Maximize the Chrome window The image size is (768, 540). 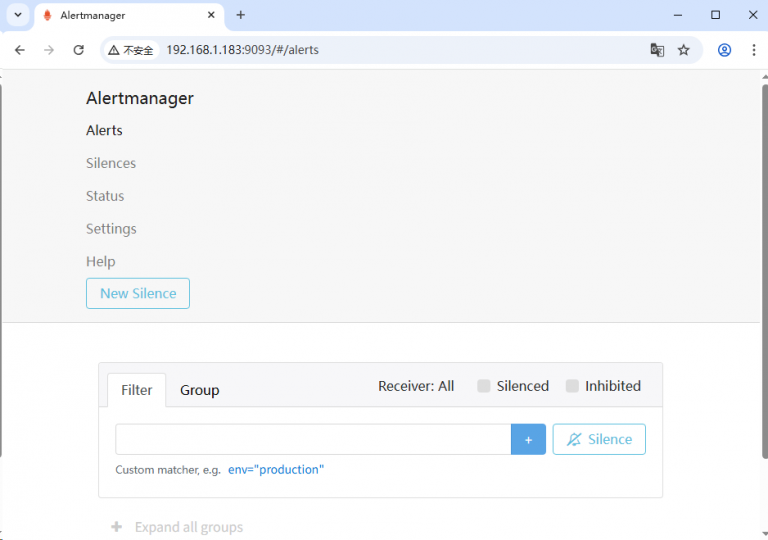[x=716, y=15]
